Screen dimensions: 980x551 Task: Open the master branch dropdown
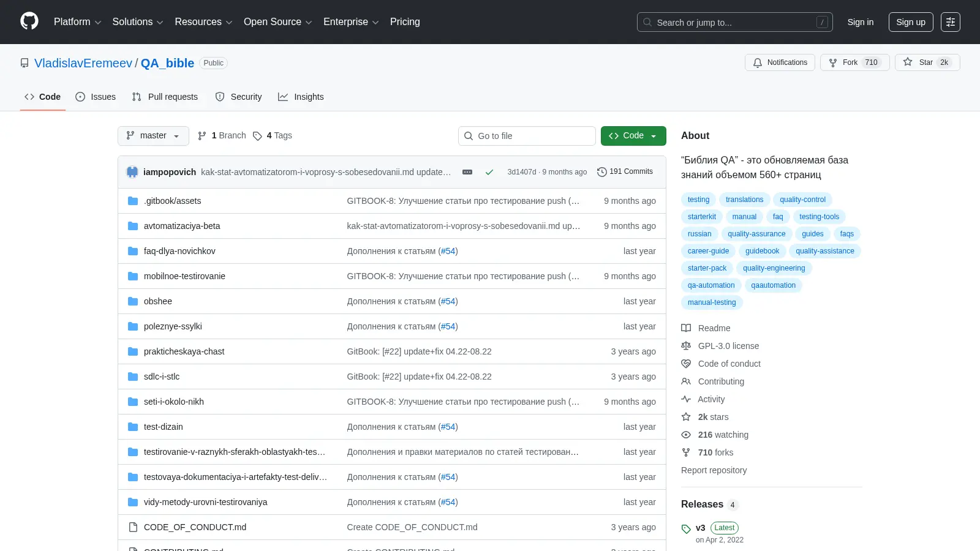[153, 136]
